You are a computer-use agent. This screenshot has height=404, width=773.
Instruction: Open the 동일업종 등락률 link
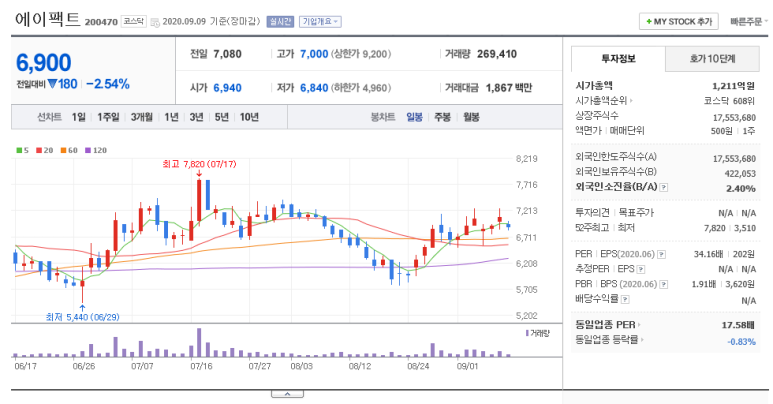coord(609,339)
